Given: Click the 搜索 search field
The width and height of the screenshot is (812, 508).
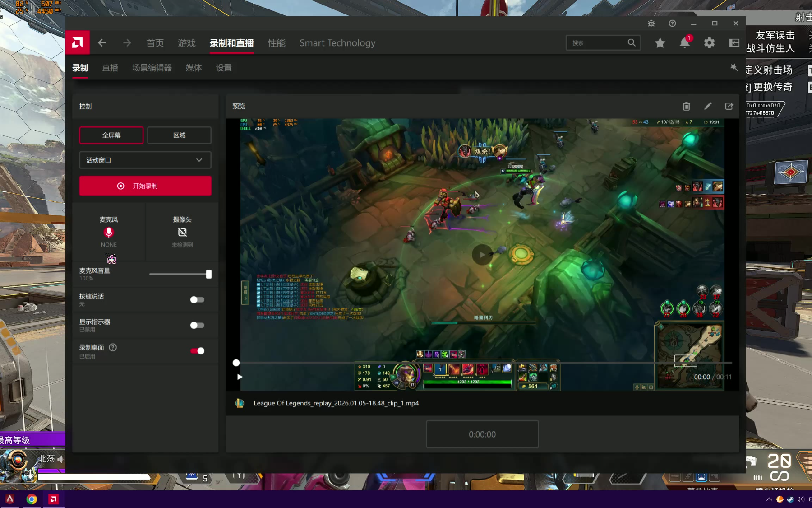Looking at the screenshot, I should pyautogui.click(x=598, y=43).
